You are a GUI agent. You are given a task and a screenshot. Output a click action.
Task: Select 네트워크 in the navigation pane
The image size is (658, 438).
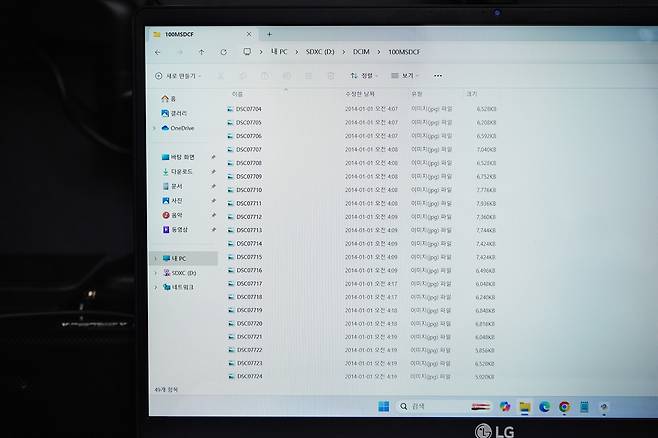[178, 287]
